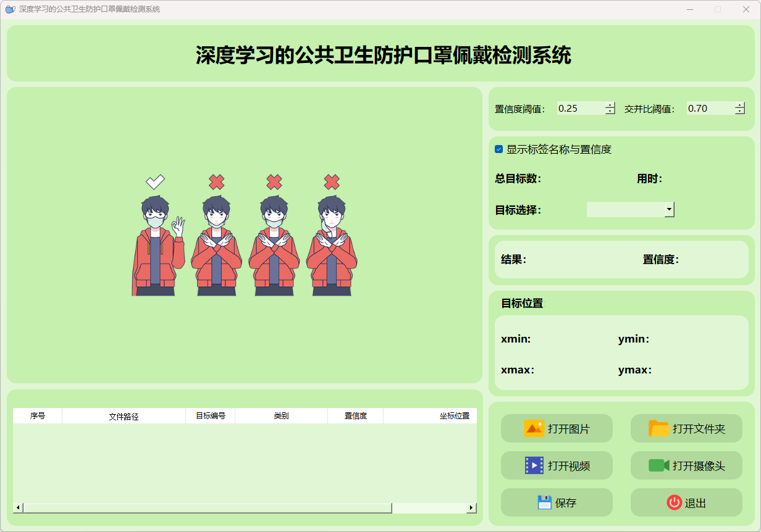Viewport: 761px width, 532px height.
Task: Click the app icon in title bar
Action: (x=10, y=9)
